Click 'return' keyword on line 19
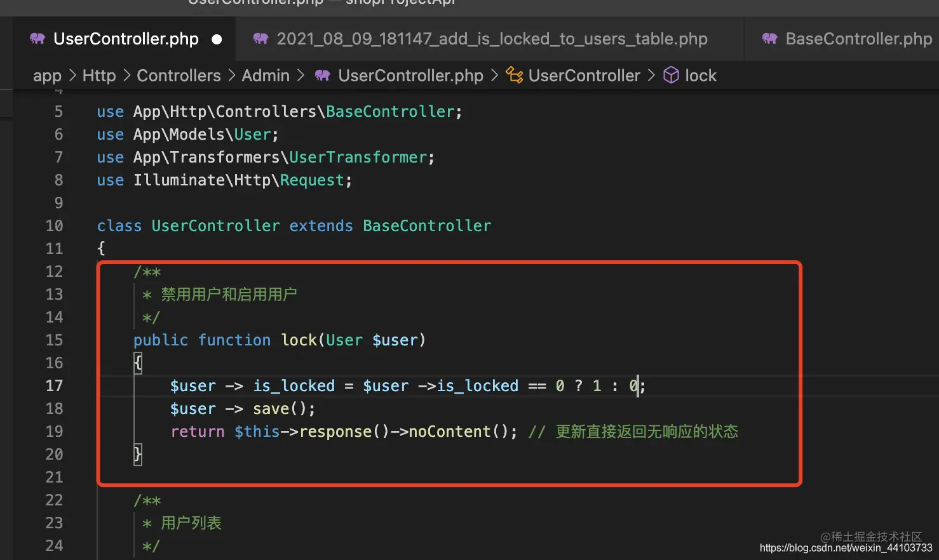The height and width of the screenshot is (560, 939). 198,432
